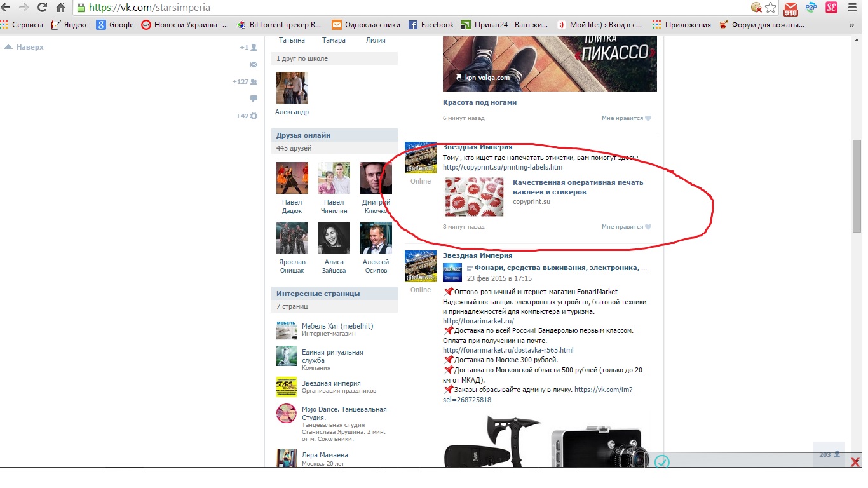Open the Одноклассники bookmark
The height and width of the screenshot is (488, 868).
click(x=366, y=25)
